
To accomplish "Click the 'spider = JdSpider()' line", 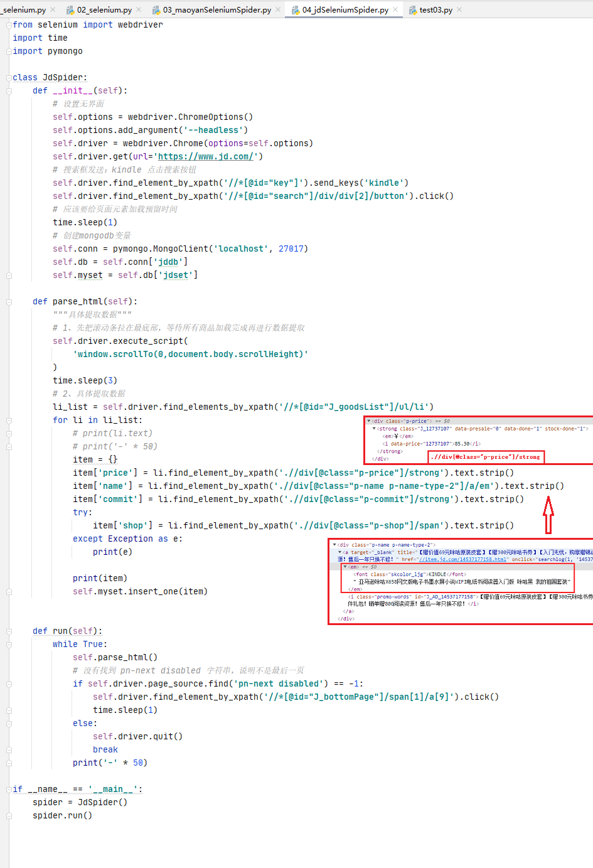I will (80, 802).
